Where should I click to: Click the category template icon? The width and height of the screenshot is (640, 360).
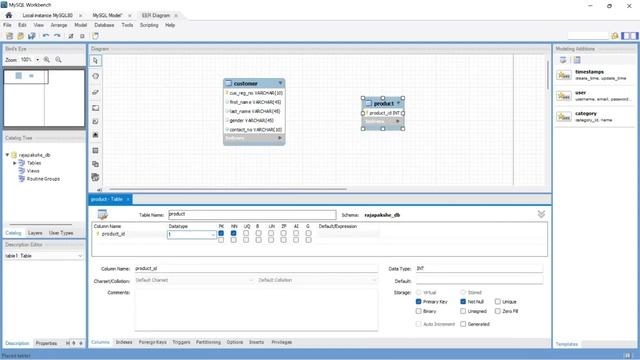tap(564, 117)
